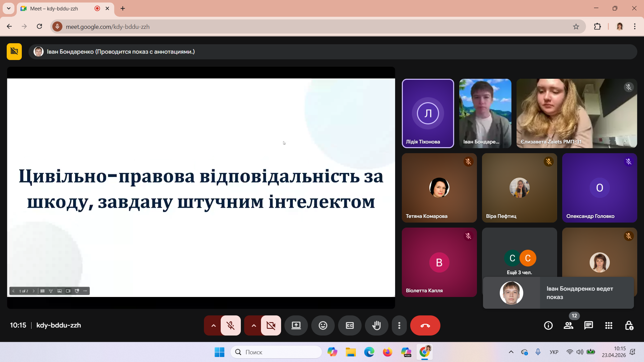Start screen presentation with present button
This screenshot has width=644, height=362.
[296, 325]
